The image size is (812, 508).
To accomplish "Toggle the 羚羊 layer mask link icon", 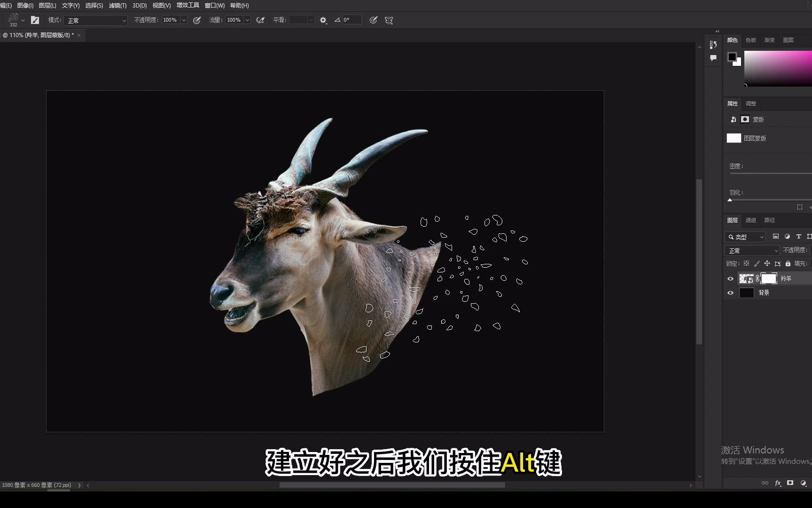I will pos(757,278).
